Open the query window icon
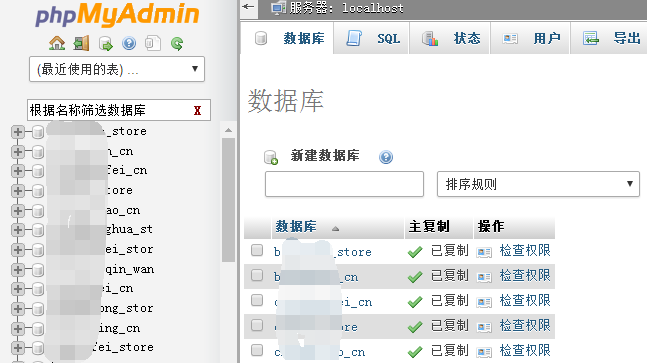The width and height of the screenshot is (647, 363). coord(105,43)
